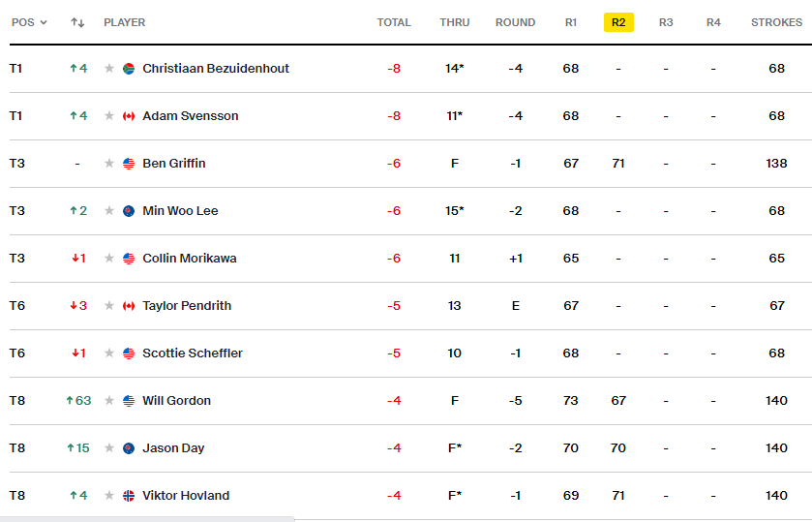This screenshot has width=812, height=522.
Task: Switch to the R1 round column
Action: (x=571, y=22)
